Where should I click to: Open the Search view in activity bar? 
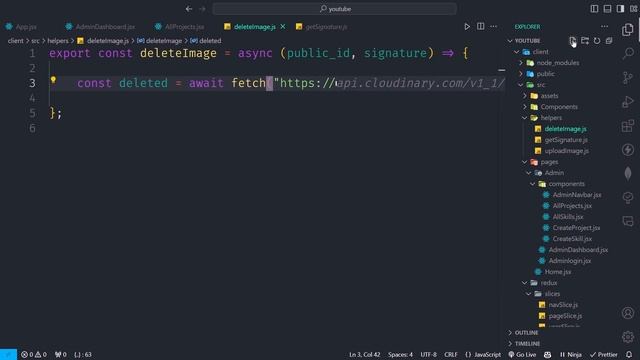pyautogui.click(x=628, y=53)
